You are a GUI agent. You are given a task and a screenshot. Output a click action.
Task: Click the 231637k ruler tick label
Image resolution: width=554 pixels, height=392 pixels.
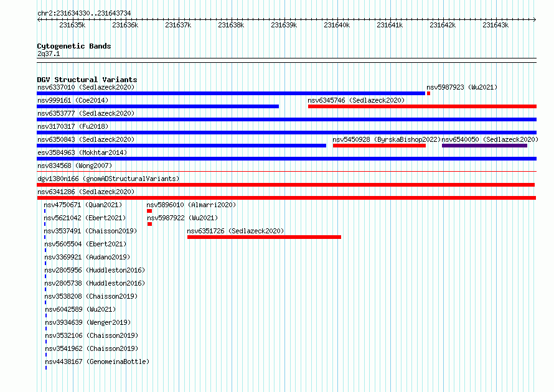178,25
